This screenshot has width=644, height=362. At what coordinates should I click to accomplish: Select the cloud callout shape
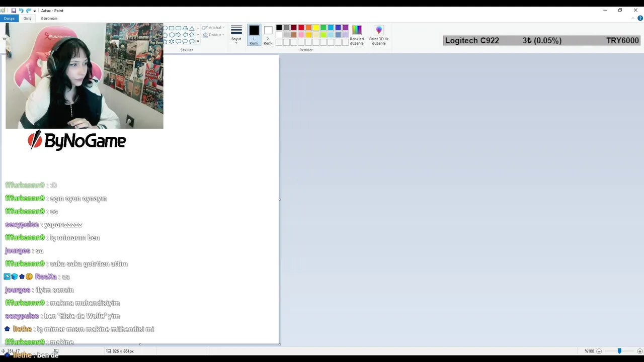192,41
